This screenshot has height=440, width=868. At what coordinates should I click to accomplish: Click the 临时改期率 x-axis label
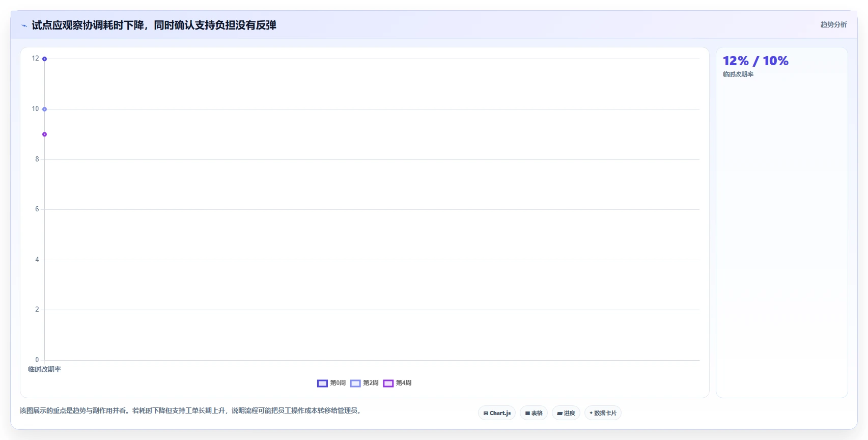[x=44, y=370]
